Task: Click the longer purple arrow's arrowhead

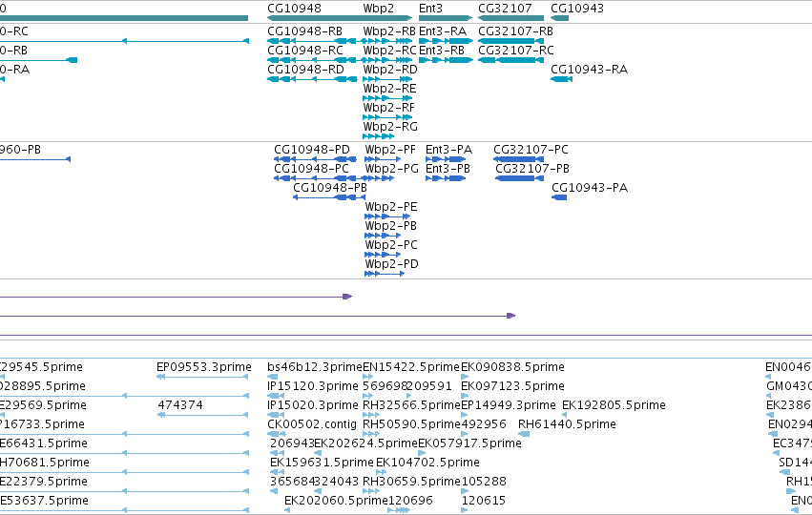Action: pyautogui.click(x=510, y=316)
